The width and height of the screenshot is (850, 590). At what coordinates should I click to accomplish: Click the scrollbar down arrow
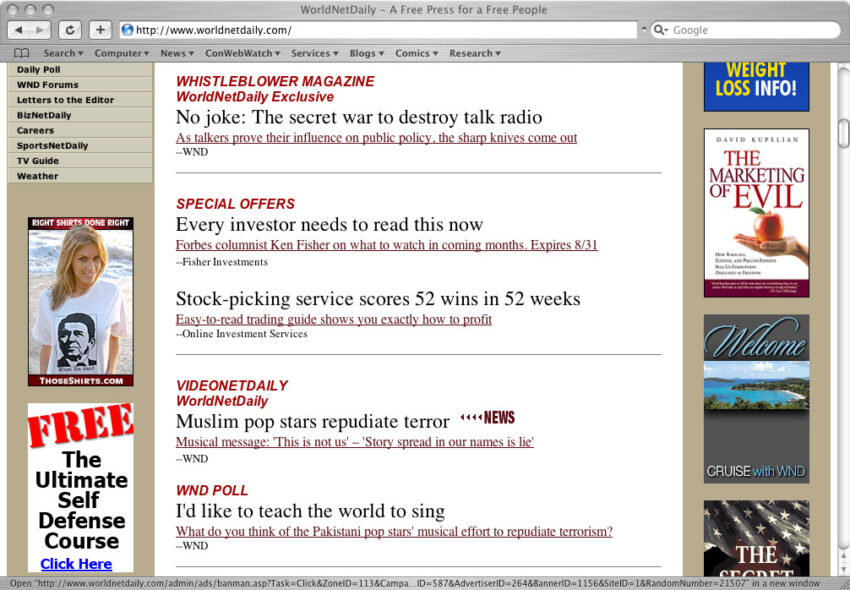click(843, 570)
